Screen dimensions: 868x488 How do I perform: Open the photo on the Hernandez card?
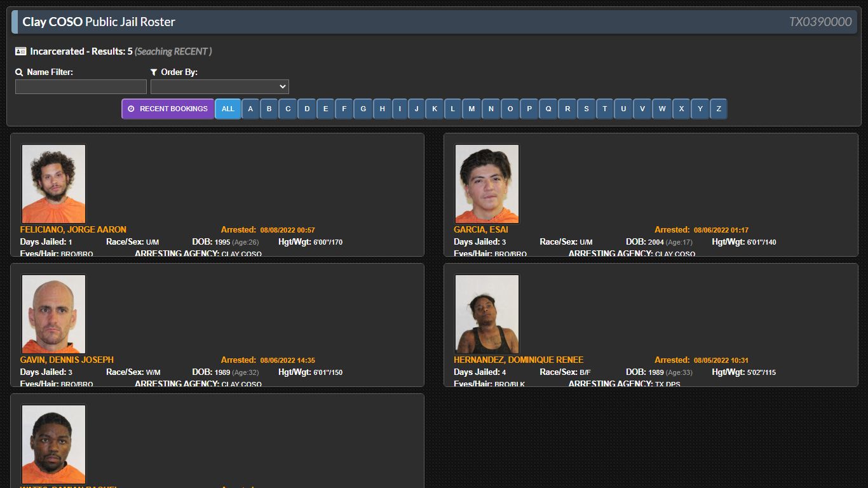click(x=487, y=314)
